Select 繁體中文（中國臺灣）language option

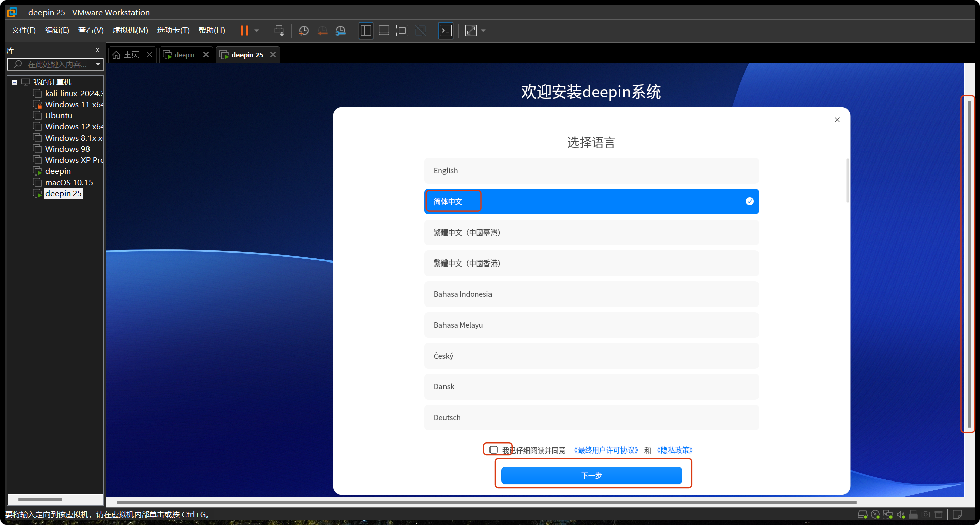(x=591, y=232)
